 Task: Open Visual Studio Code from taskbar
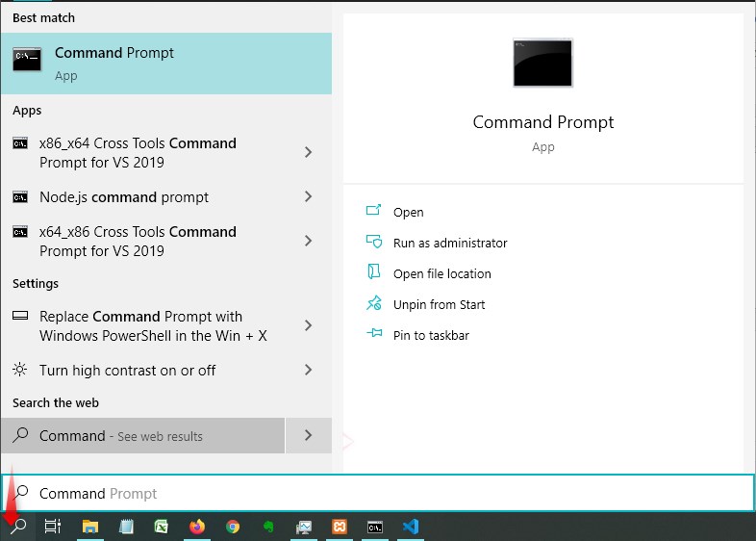click(411, 527)
